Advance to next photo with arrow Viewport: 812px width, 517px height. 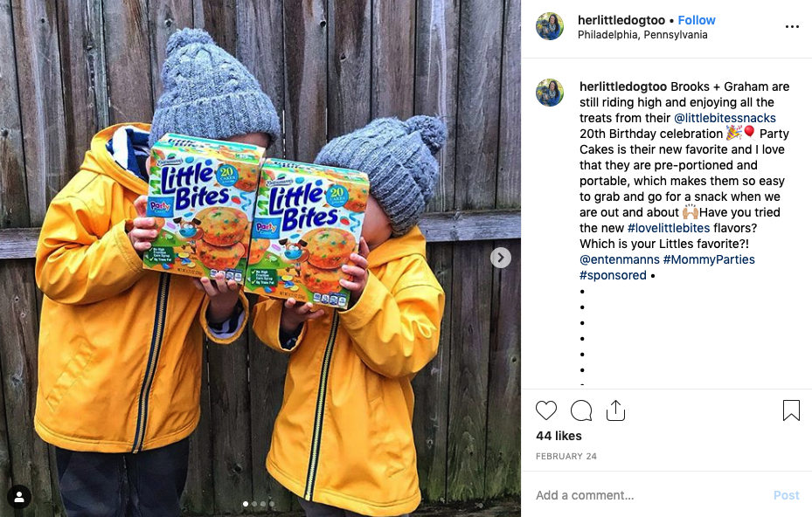click(x=500, y=258)
